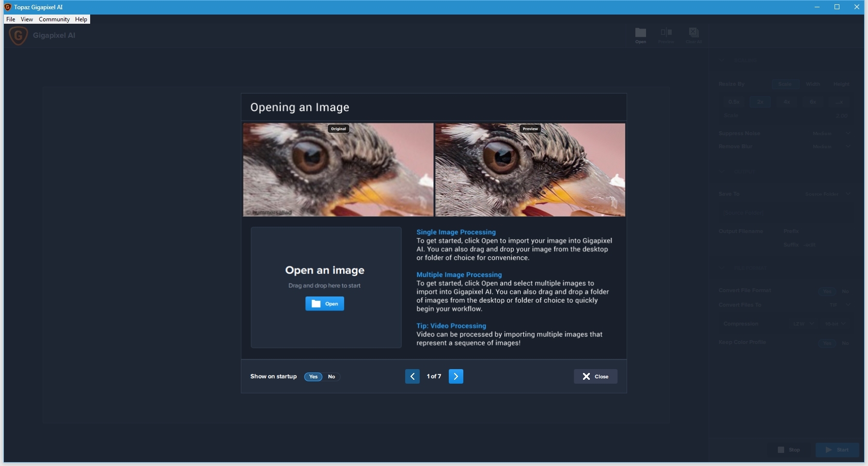Image resolution: width=868 pixels, height=466 pixels.
Task: Open the 16-bit depth dropdown
Action: pyautogui.click(x=836, y=324)
